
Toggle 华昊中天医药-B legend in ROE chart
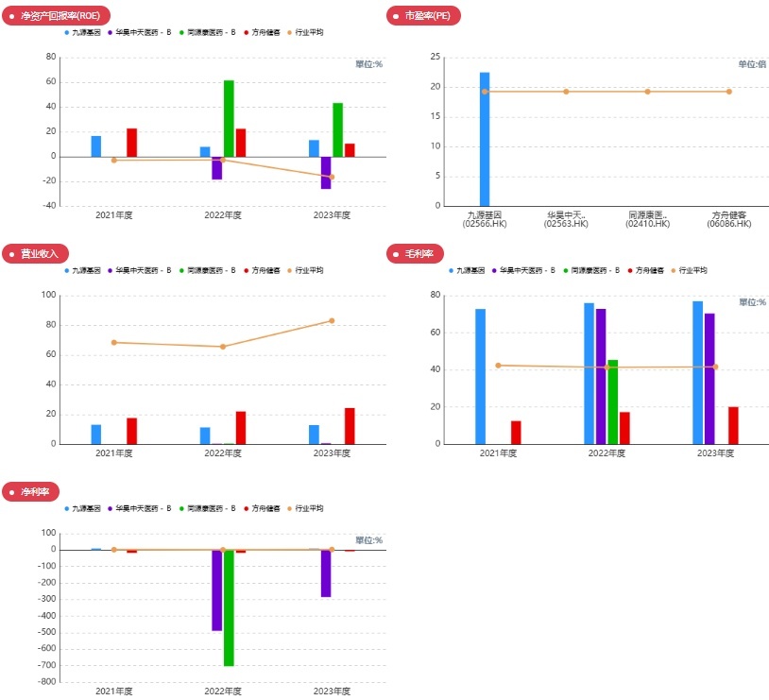tap(142, 32)
